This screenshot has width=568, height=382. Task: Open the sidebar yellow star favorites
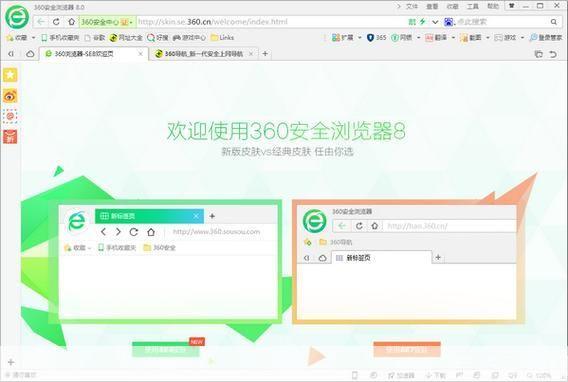click(x=10, y=75)
